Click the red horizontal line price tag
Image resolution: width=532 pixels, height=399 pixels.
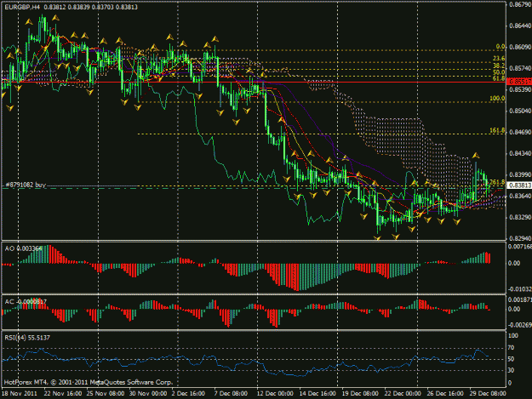click(519, 82)
